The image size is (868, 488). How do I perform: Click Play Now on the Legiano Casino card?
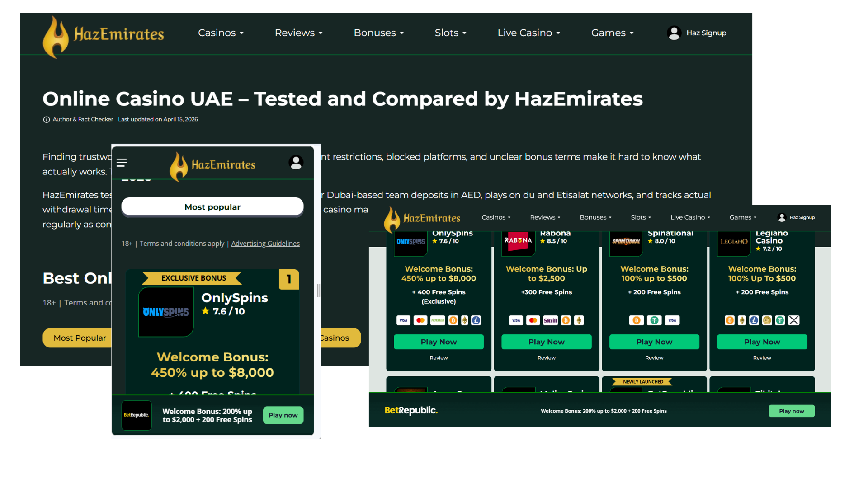click(762, 342)
